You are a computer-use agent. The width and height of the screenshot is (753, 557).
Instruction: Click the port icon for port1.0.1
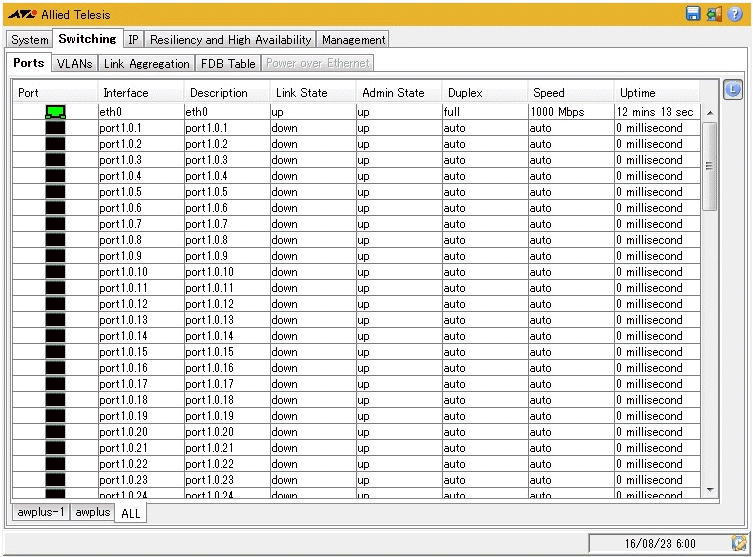(x=55, y=128)
